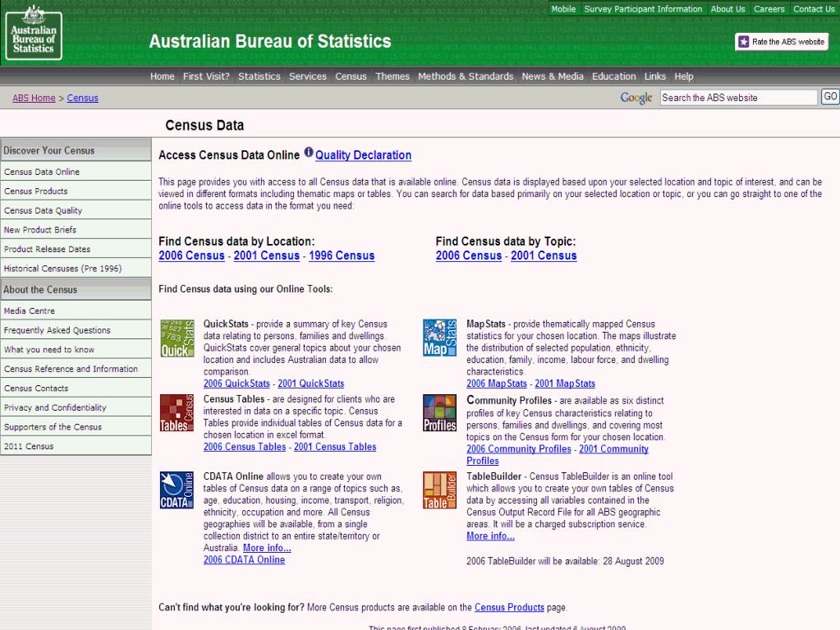Select Census in the navigation bar

point(351,76)
